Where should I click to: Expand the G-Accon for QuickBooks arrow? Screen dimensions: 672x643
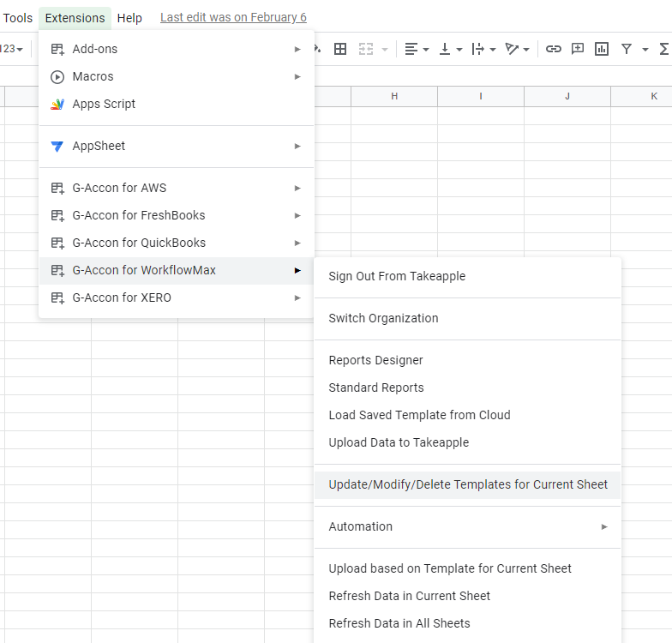tap(297, 243)
